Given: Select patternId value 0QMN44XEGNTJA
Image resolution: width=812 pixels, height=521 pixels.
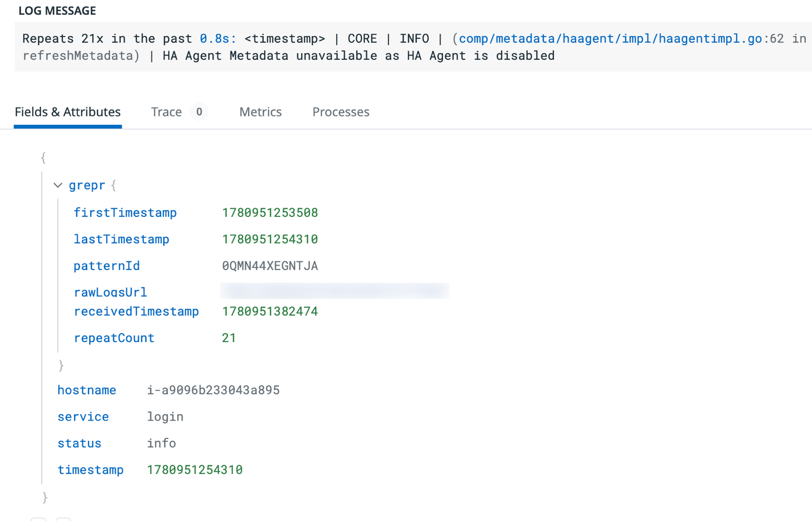Looking at the screenshot, I should 270,266.
